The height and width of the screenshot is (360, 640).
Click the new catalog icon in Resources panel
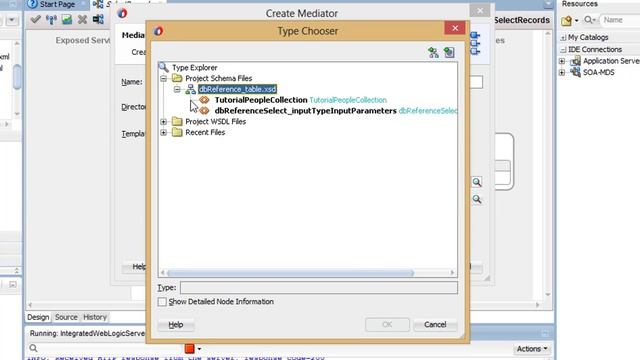tap(566, 20)
